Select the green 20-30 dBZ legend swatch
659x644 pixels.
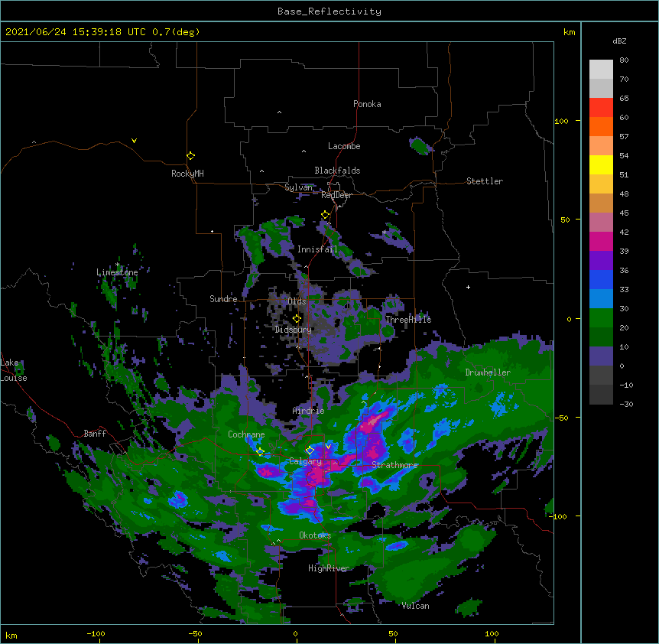coord(601,318)
